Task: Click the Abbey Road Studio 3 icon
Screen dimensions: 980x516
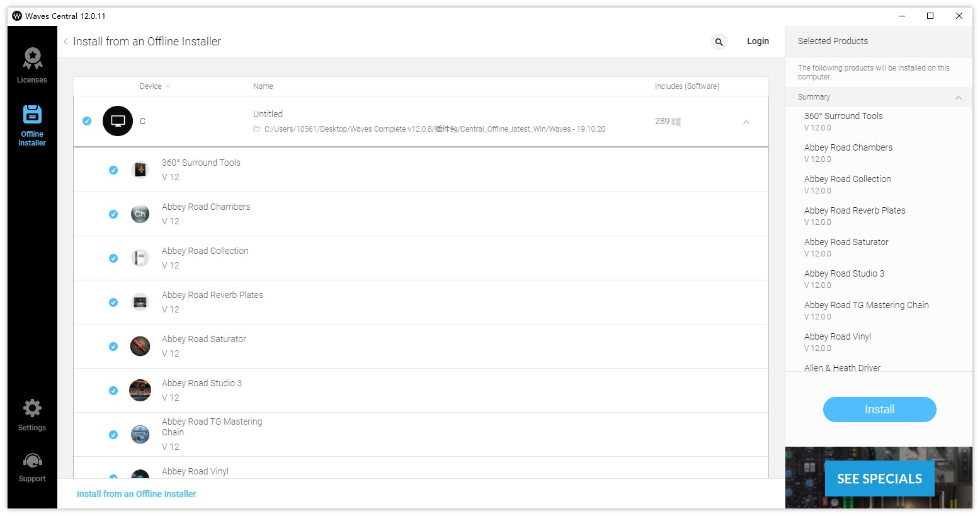Action: [x=140, y=390]
